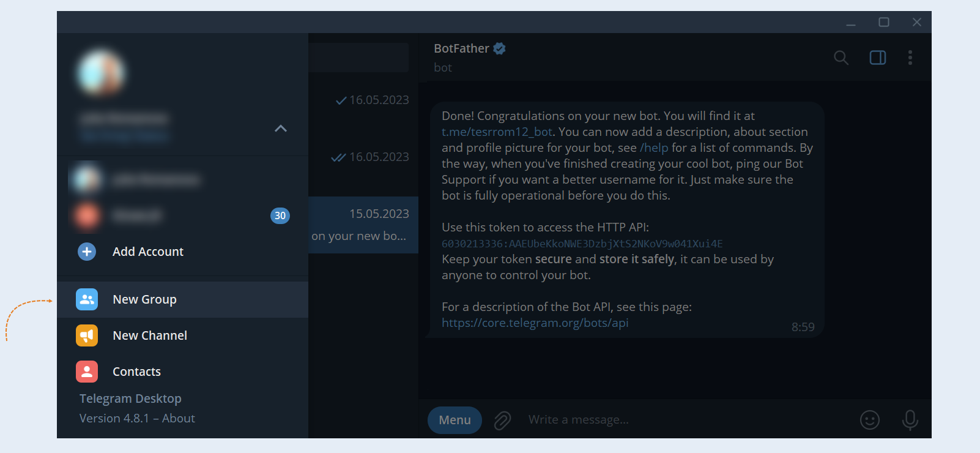Select New Channel menu item
The width and height of the screenshot is (980, 453).
[182, 335]
